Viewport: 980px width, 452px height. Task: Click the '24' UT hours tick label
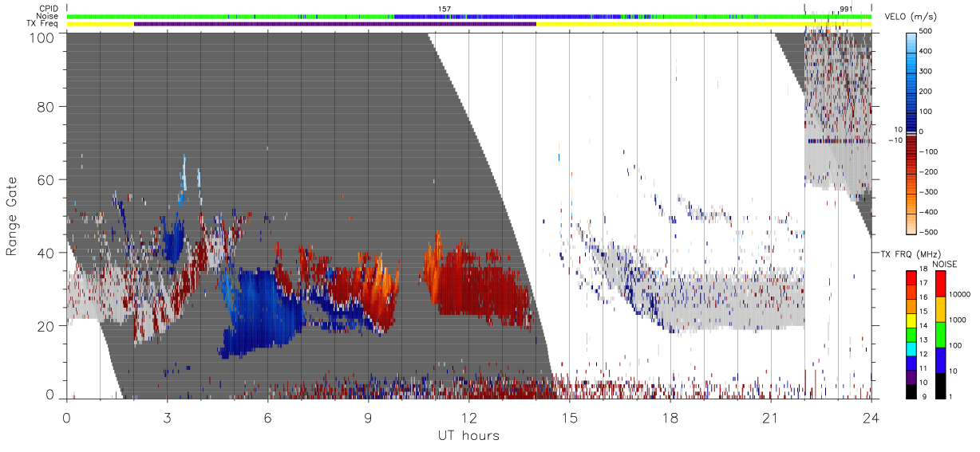point(871,416)
